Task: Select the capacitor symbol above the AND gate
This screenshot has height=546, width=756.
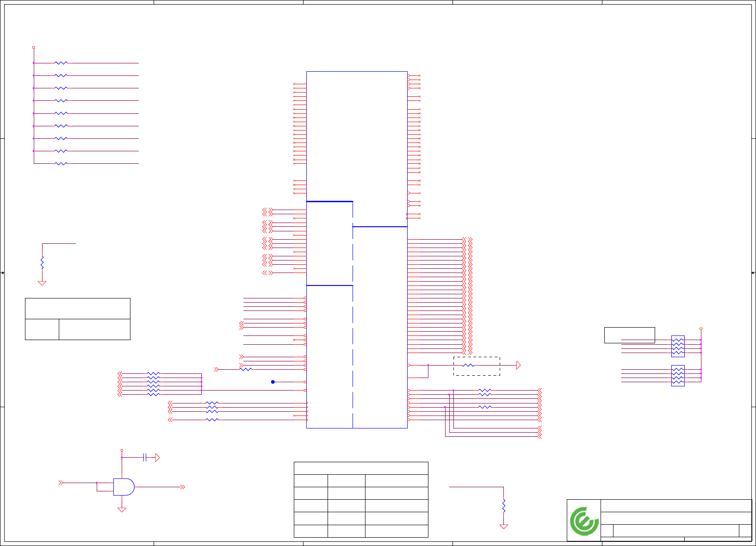Action: pos(145,458)
